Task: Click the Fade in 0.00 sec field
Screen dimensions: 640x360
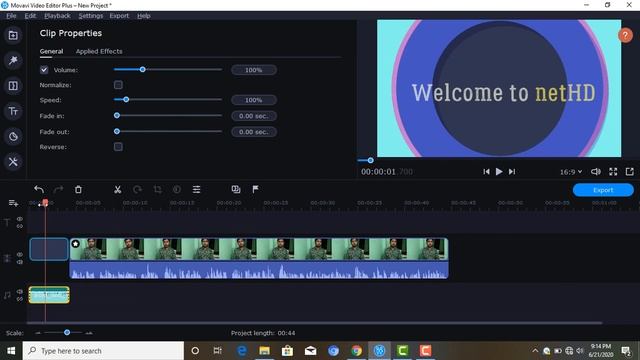Action: (254, 116)
